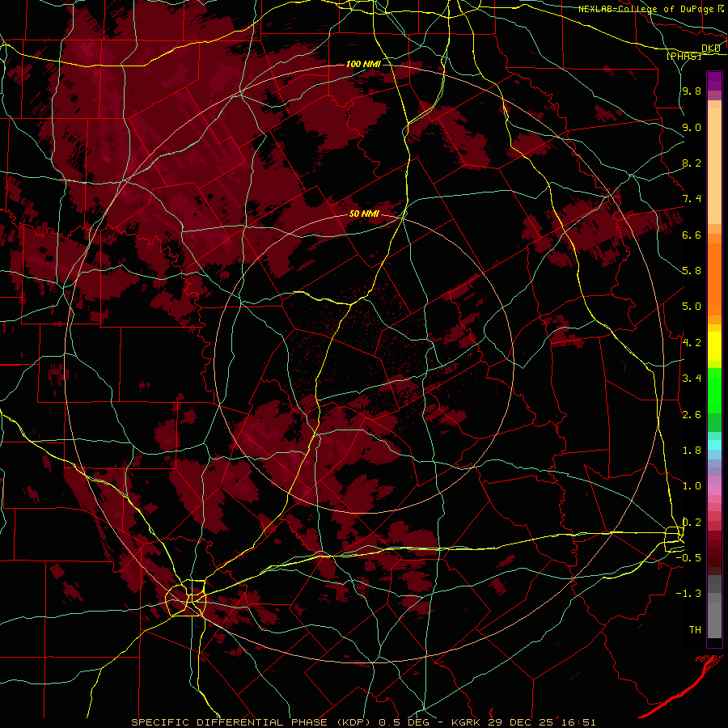
Task: Click the NEXLAB-College of DuPage label
Action: 647,9
